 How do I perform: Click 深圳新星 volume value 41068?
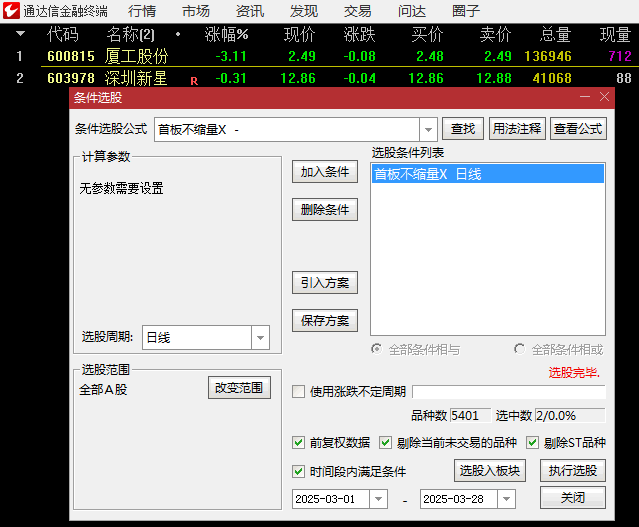click(552, 78)
